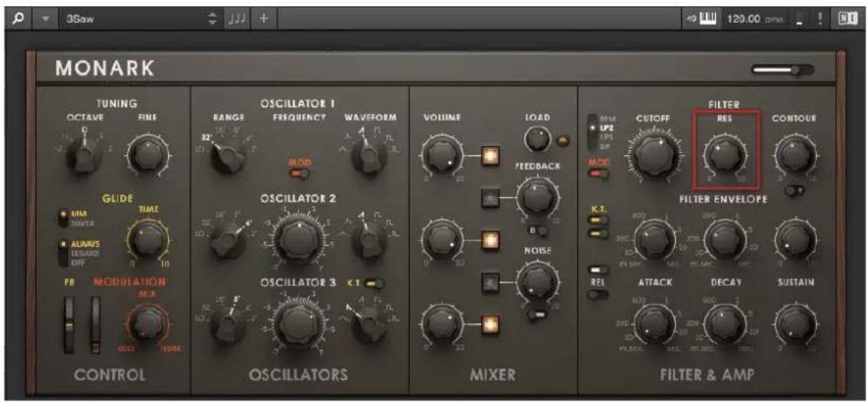
Task: Toggle the B switch under Feedback
Action: tap(538, 231)
